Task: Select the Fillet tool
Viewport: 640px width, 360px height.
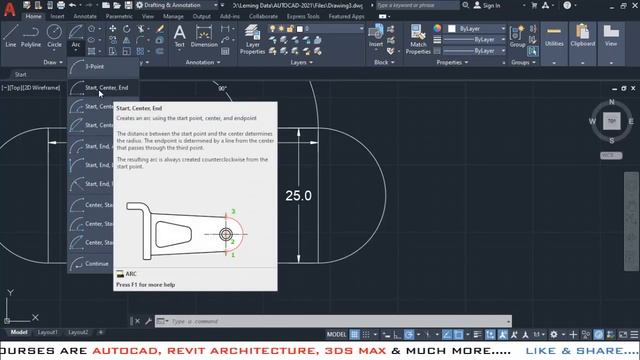Action: point(141,40)
